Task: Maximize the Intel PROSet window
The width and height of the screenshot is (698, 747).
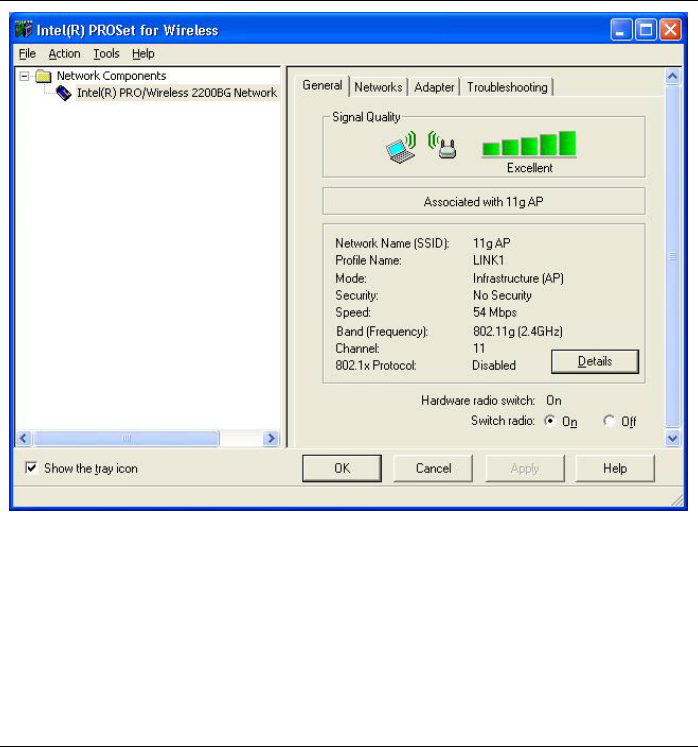Action: coord(646,30)
